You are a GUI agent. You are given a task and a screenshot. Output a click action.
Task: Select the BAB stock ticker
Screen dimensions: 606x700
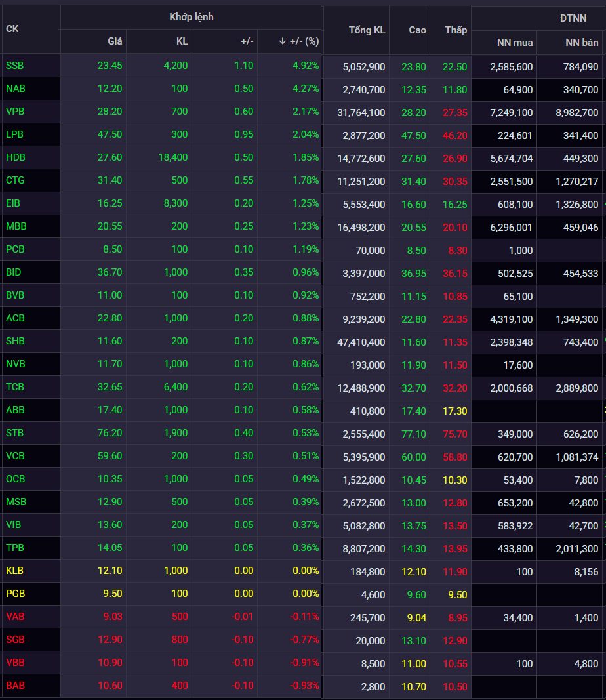[15, 686]
